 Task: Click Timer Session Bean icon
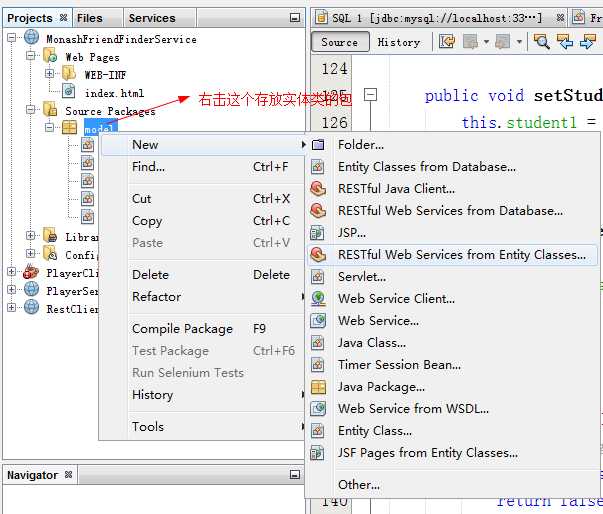pos(318,364)
